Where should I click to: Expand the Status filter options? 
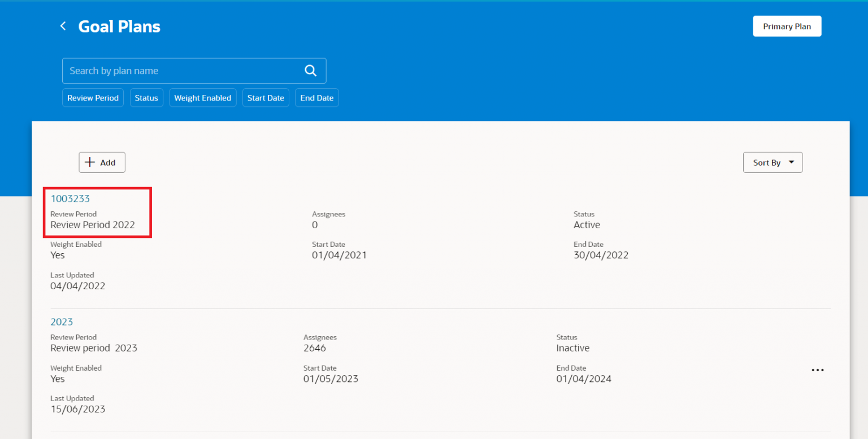coord(146,97)
